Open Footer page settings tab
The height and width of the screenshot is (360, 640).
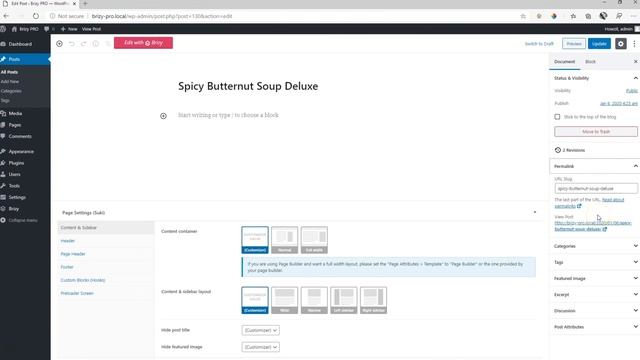(67, 267)
